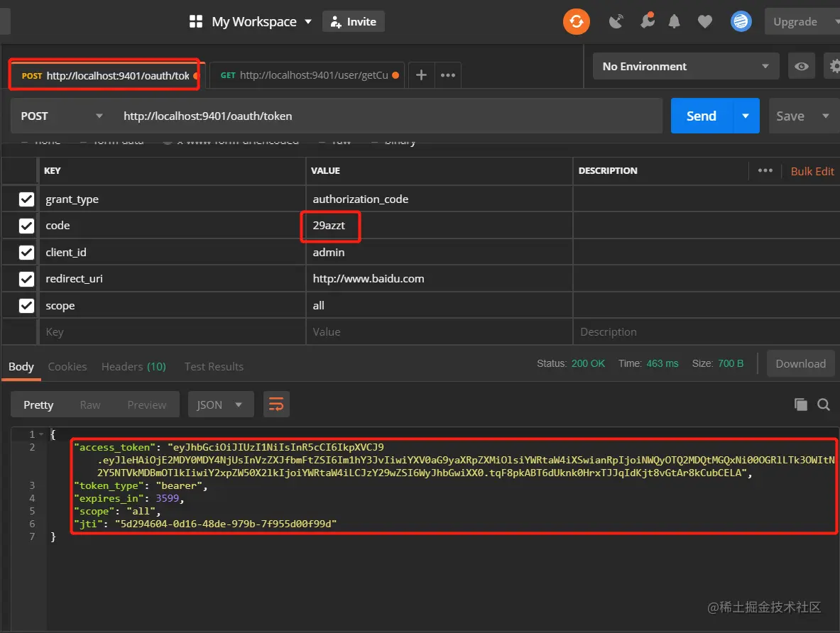
Task: Expand the Upgrade dropdown arrow
Action: tap(836, 21)
